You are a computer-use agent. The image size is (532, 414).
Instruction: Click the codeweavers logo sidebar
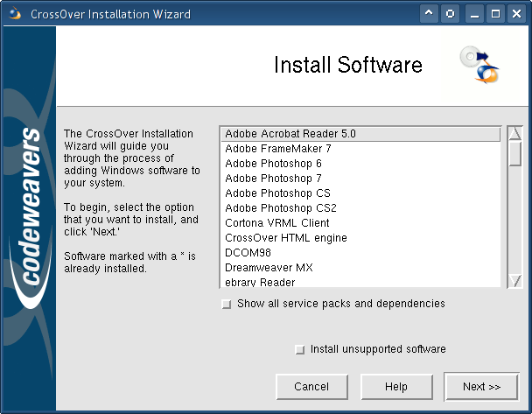pos(29,218)
